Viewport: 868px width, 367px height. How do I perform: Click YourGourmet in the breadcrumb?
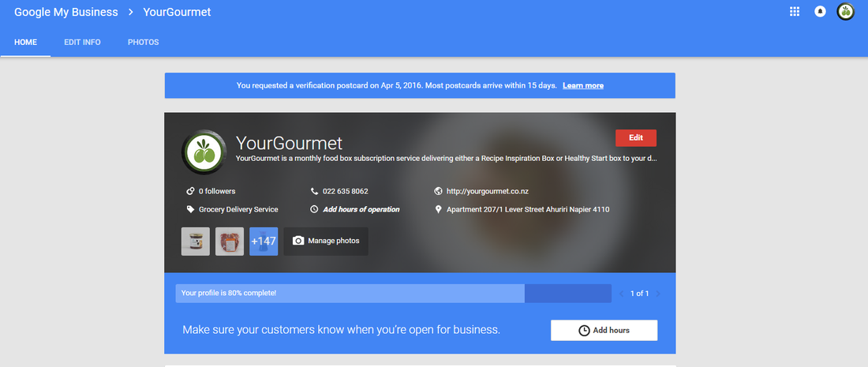[177, 12]
